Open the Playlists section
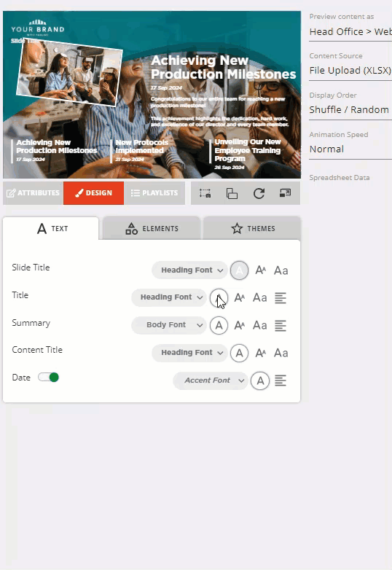 pyautogui.click(x=154, y=193)
